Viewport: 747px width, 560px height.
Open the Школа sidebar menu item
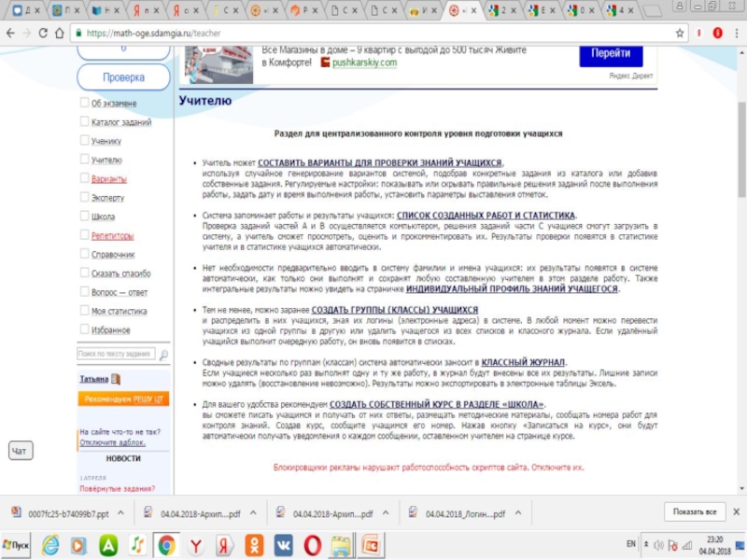(103, 217)
